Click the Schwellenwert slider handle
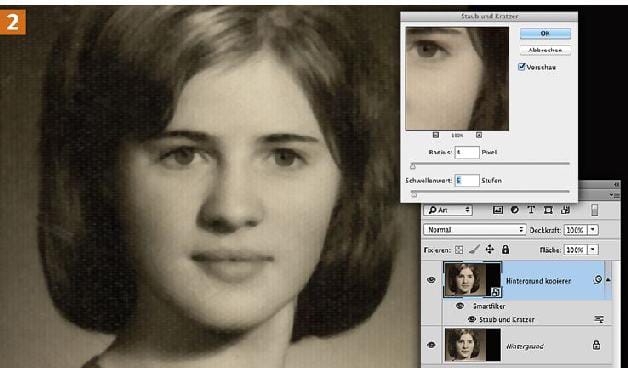 414,194
